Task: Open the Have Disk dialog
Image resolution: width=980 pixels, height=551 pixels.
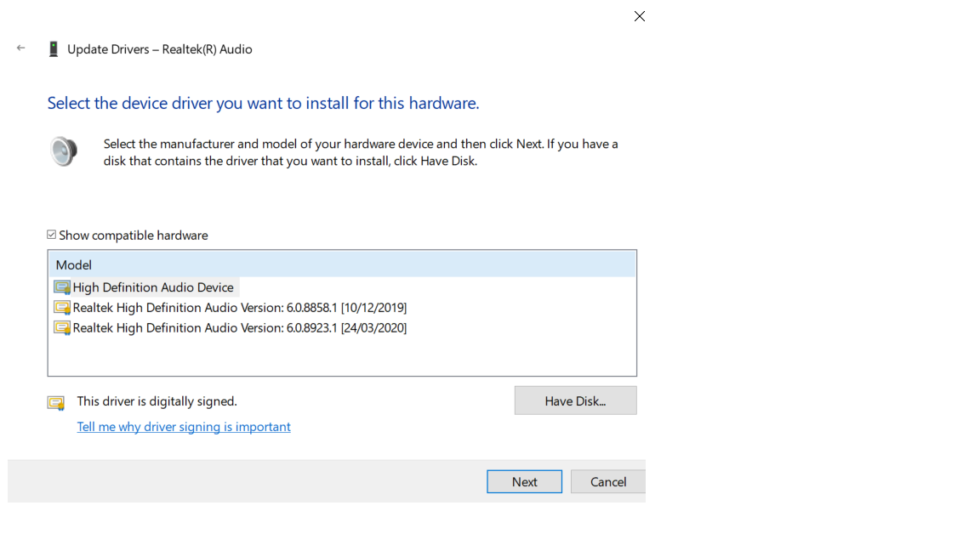Action: [576, 400]
